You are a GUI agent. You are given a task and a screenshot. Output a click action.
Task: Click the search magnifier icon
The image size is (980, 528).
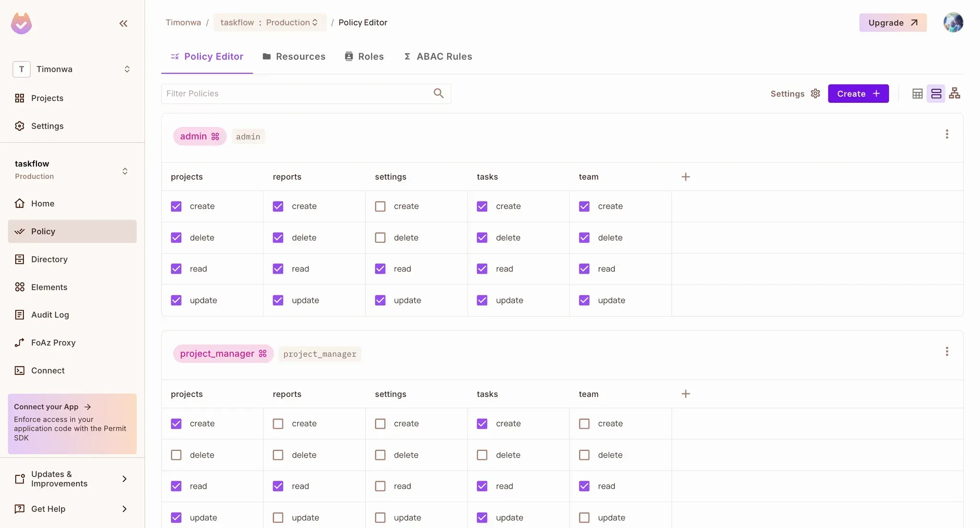tap(438, 94)
